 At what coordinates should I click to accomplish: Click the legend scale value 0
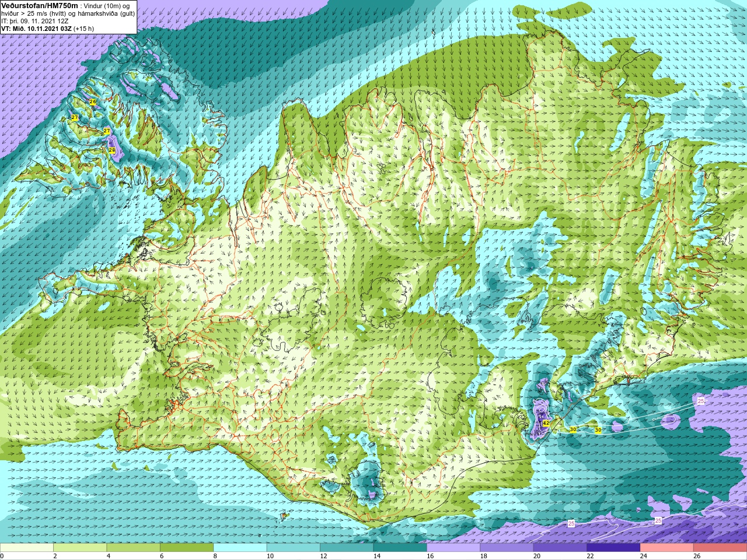point(2,556)
